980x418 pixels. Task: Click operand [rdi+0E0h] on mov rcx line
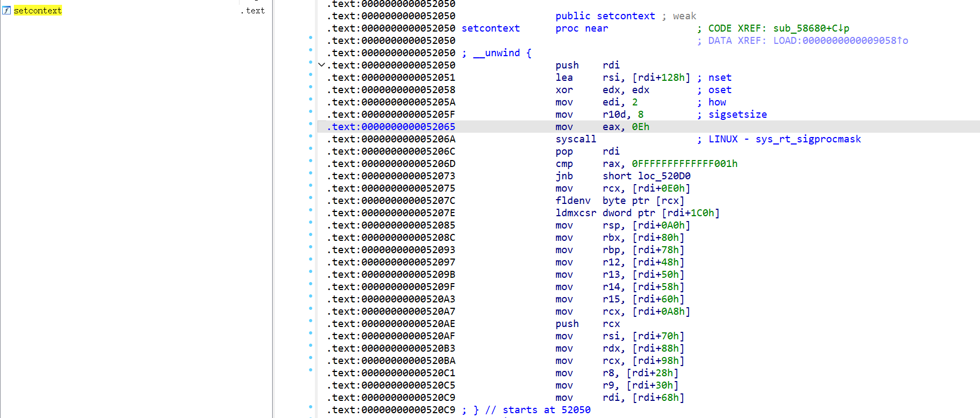point(661,188)
